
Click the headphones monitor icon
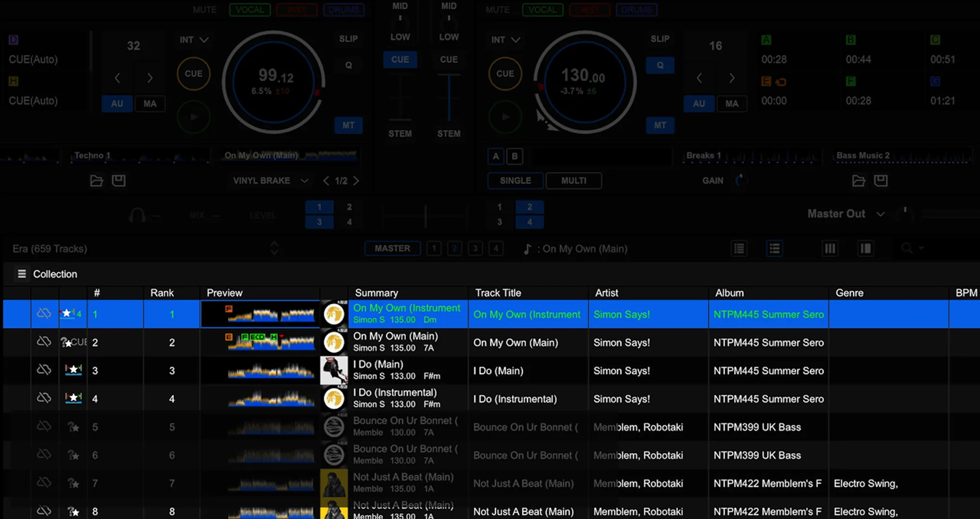point(137,215)
